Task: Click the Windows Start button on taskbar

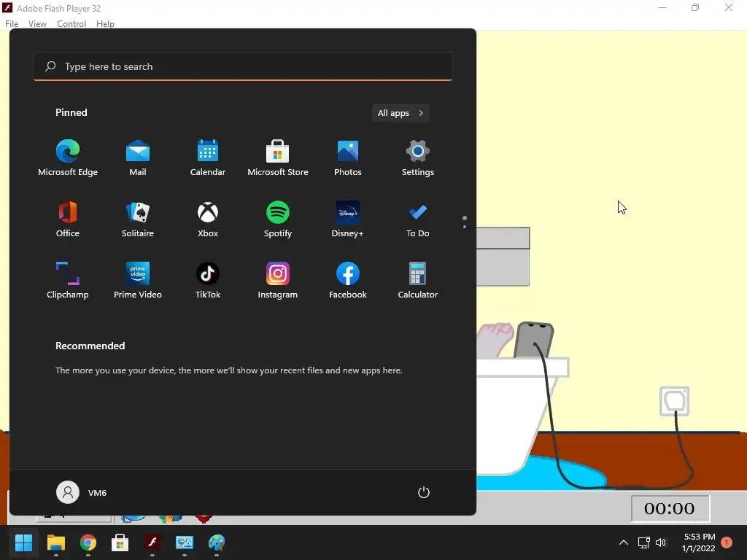Action: (x=23, y=542)
